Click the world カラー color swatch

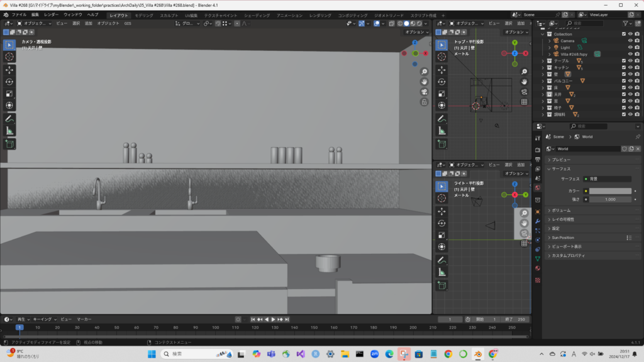609,191
